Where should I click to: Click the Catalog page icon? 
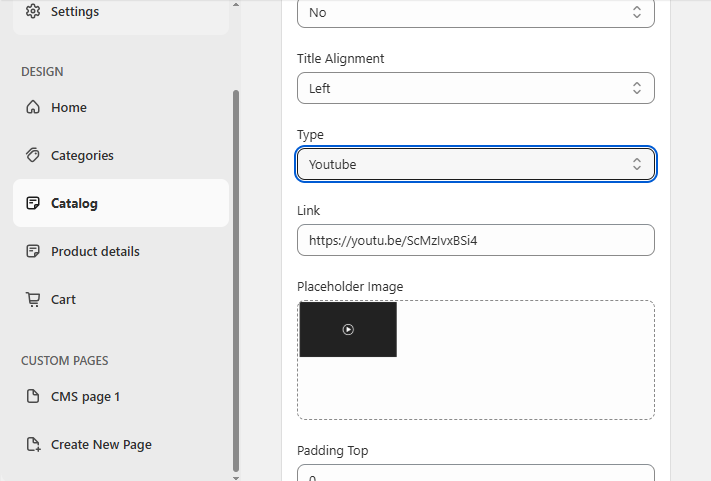tap(33, 203)
